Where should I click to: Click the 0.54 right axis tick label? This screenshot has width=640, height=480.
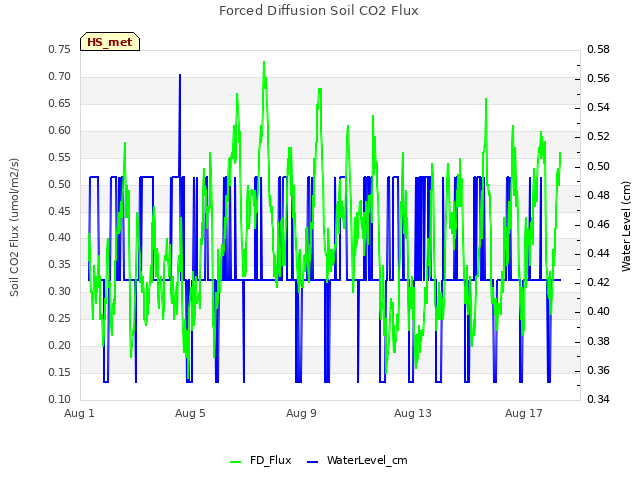(x=598, y=107)
